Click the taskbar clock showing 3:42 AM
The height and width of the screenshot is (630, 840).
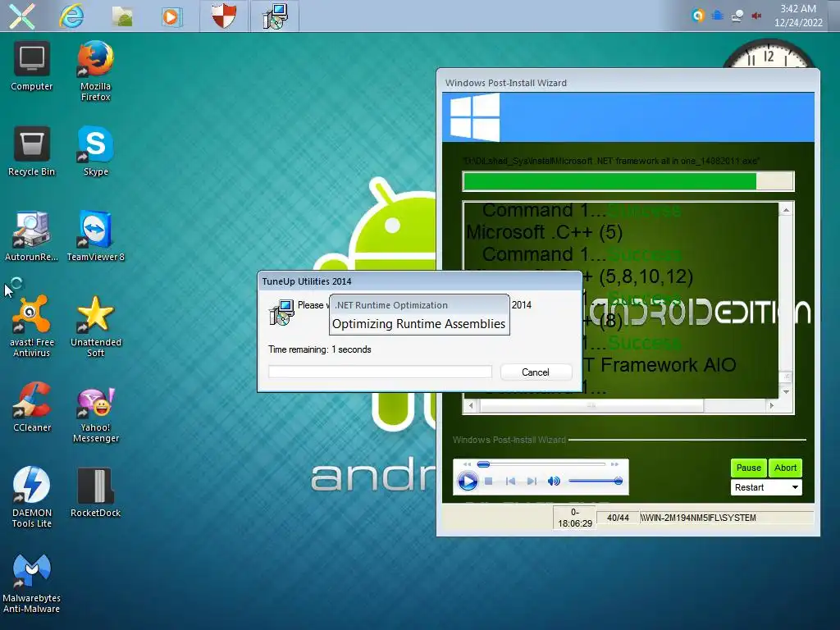[x=798, y=16]
